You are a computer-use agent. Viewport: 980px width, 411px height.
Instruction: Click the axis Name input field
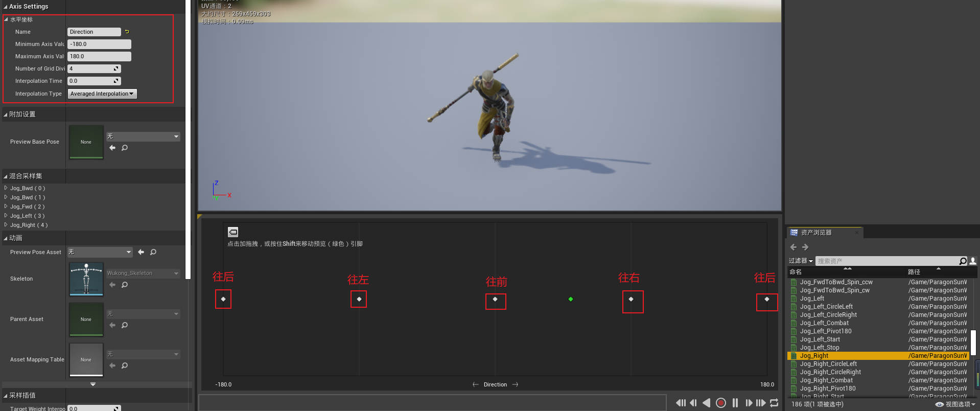[x=94, y=32]
